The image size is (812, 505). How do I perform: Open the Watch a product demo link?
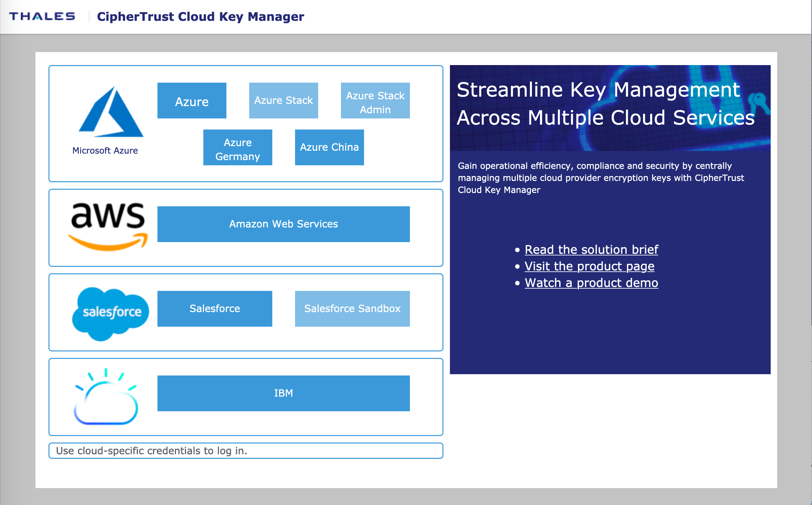(x=591, y=283)
